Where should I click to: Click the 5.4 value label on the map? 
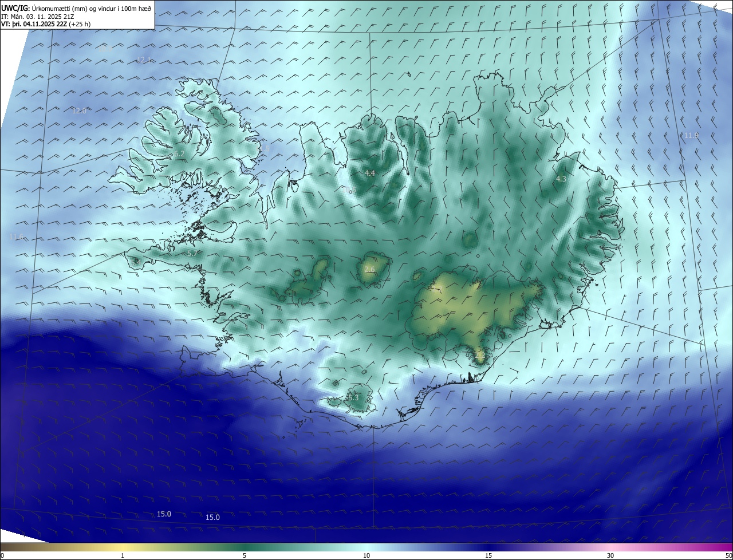pyautogui.click(x=136, y=262)
